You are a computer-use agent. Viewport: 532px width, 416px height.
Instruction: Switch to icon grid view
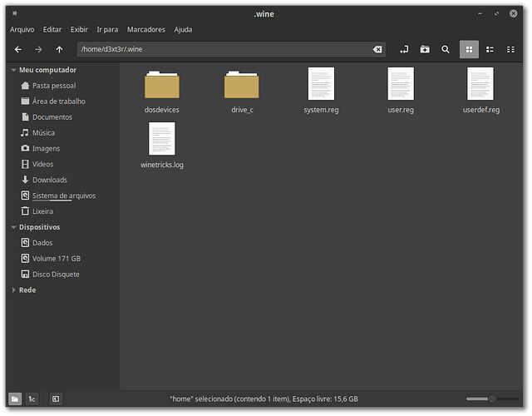pos(469,50)
